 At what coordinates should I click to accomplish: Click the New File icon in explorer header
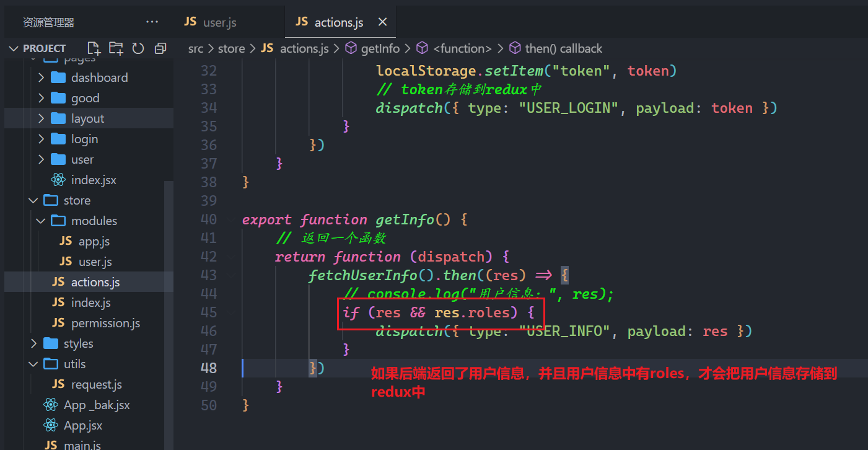pos(94,48)
